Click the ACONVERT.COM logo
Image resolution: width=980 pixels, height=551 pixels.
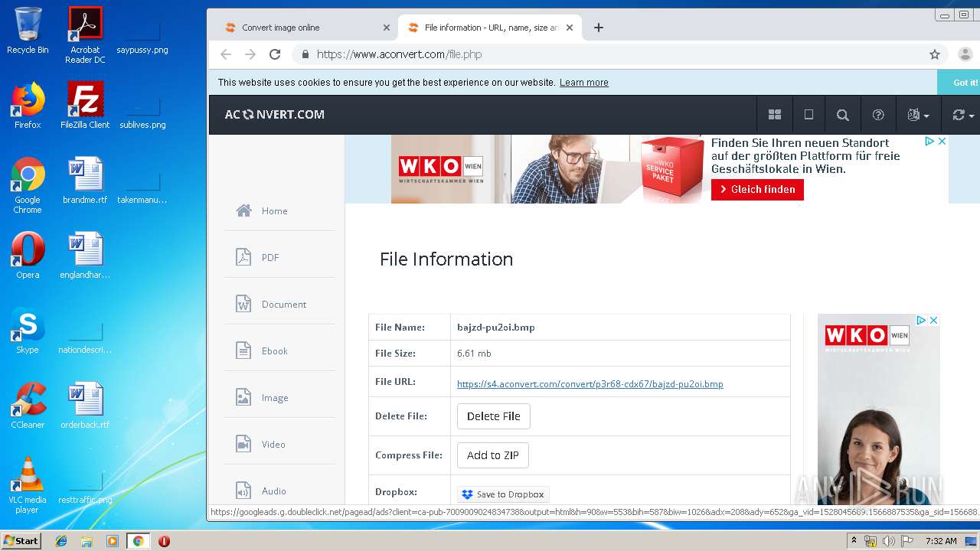pos(274,115)
